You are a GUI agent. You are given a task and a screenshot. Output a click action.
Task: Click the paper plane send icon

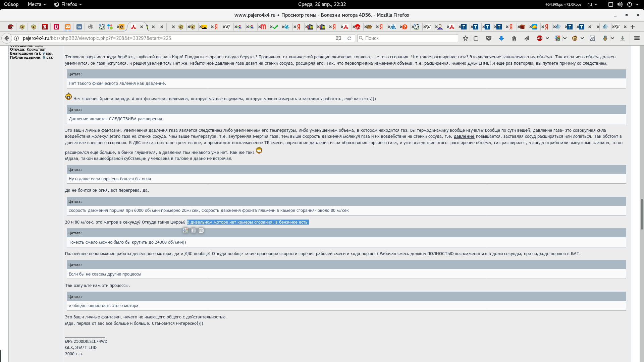[527, 38]
